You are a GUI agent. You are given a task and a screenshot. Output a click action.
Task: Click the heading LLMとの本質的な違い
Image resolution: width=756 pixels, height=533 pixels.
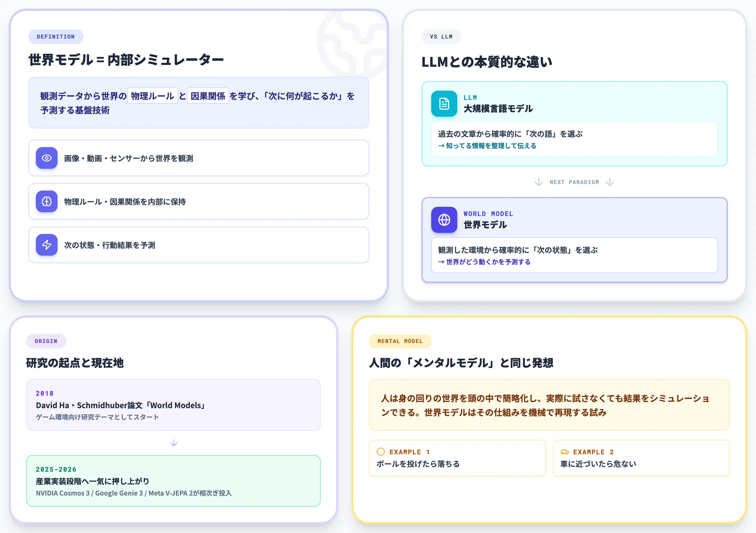[487, 62]
